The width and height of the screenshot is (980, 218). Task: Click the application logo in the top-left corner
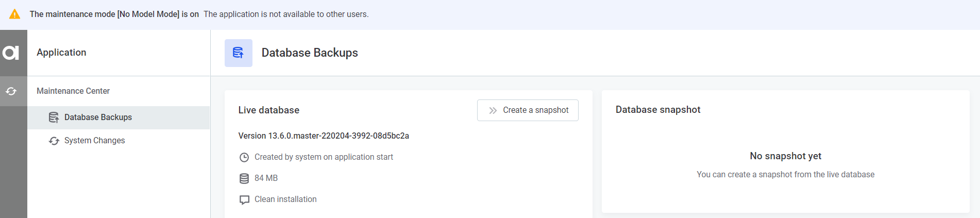coord(11,53)
